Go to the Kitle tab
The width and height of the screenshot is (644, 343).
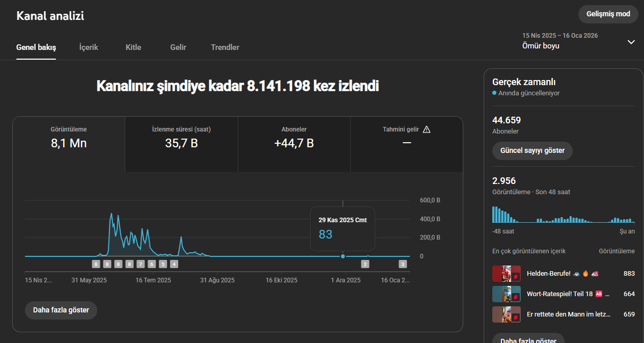coord(133,47)
